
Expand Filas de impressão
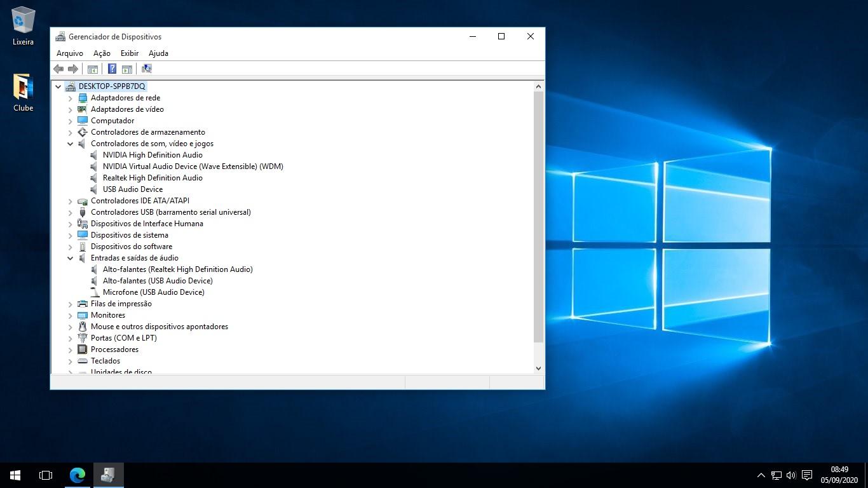click(71, 304)
